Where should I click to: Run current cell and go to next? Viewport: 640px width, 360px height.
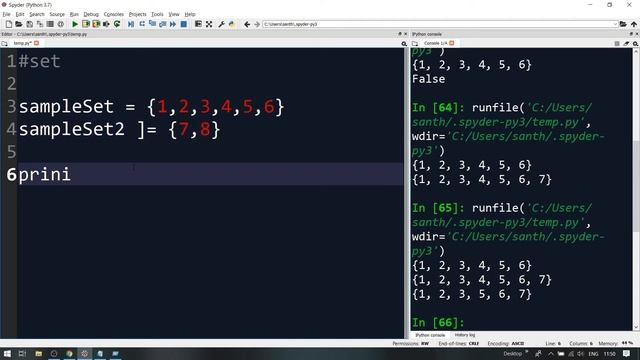point(96,24)
